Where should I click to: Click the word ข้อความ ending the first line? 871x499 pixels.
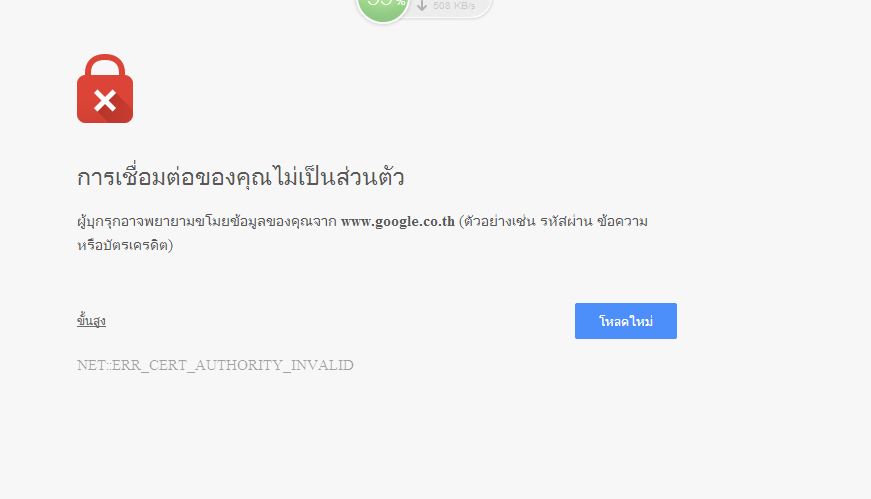[622, 221]
